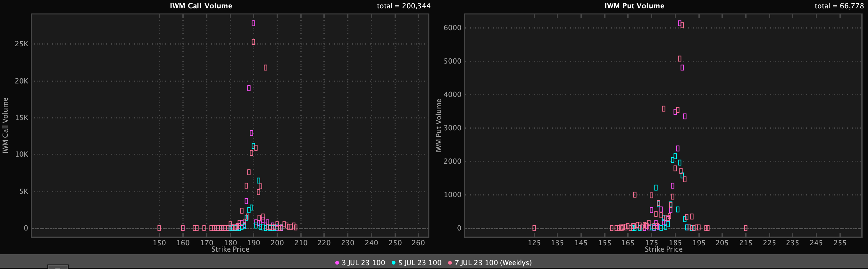The width and height of the screenshot is (868, 269).
Task: Click the '215' strike tick on put chart
Action: click(746, 243)
